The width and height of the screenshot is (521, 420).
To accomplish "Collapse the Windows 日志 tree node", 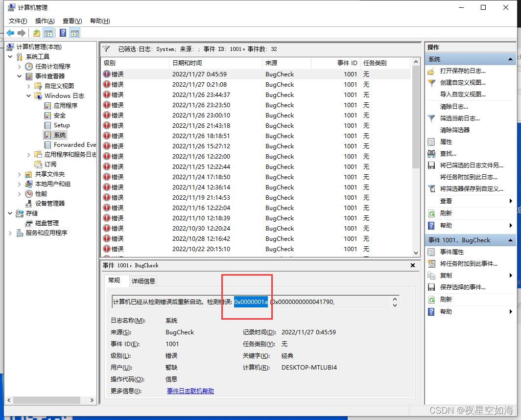I will [28, 95].
